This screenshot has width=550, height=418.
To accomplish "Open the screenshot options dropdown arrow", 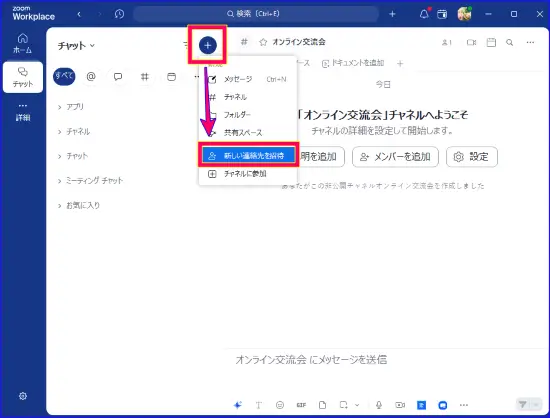I will [357, 405].
